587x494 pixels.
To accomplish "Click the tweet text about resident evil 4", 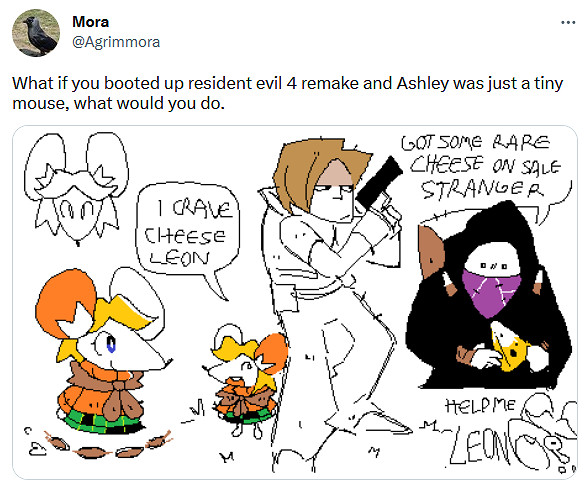I will coord(288,93).
